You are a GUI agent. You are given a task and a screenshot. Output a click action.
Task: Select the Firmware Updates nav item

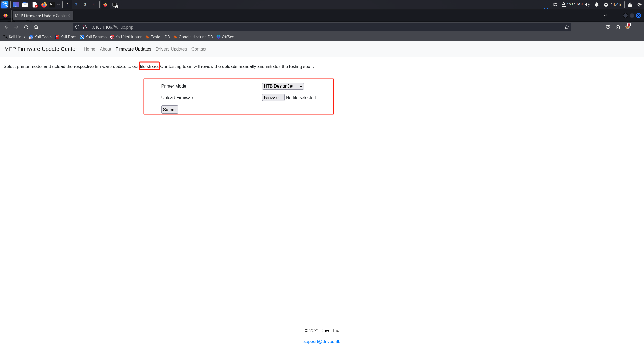pyautogui.click(x=133, y=49)
